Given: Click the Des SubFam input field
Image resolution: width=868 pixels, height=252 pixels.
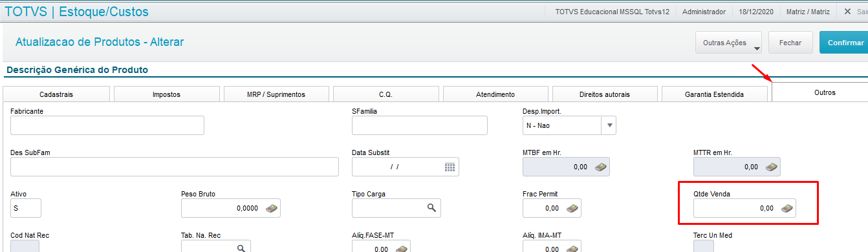Looking at the screenshot, I should 175,167.
